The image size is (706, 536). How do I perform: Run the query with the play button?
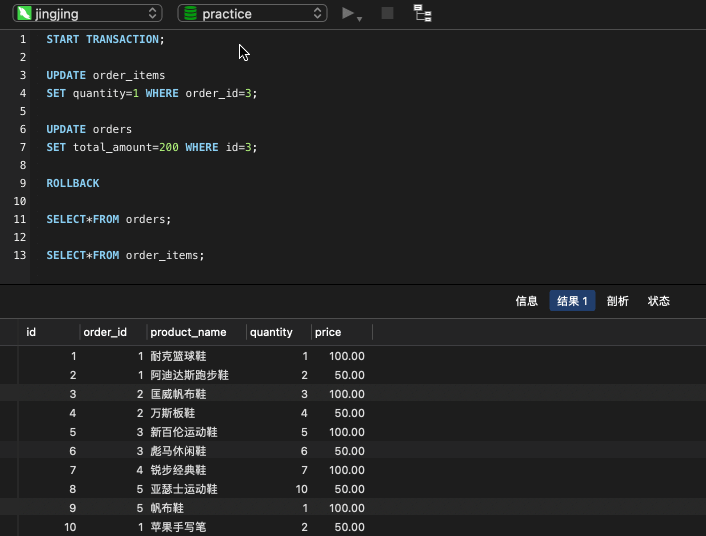click(348, 14)
